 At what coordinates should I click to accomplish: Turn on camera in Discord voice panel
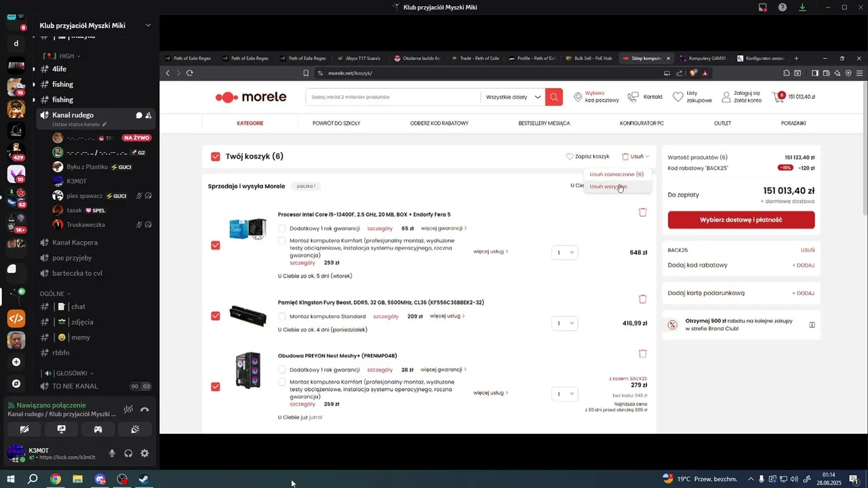pyautogui.click(x=24, y=429)
